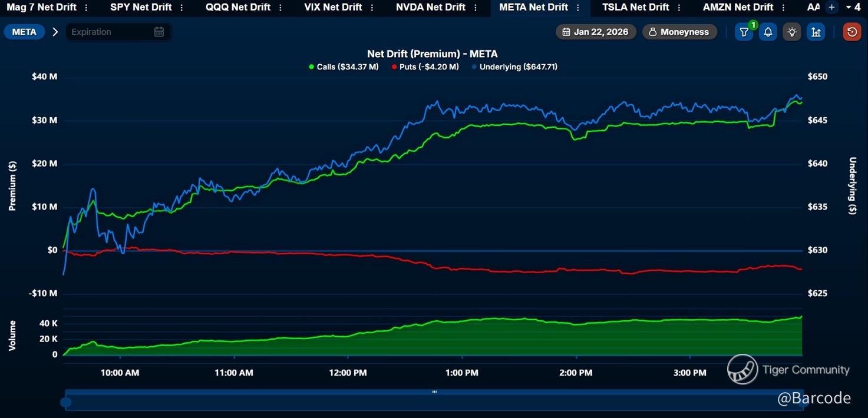The height and width of the screenshot is (418, 868).
Task: Click the red reset history icon
Action: tap(852, 32)
